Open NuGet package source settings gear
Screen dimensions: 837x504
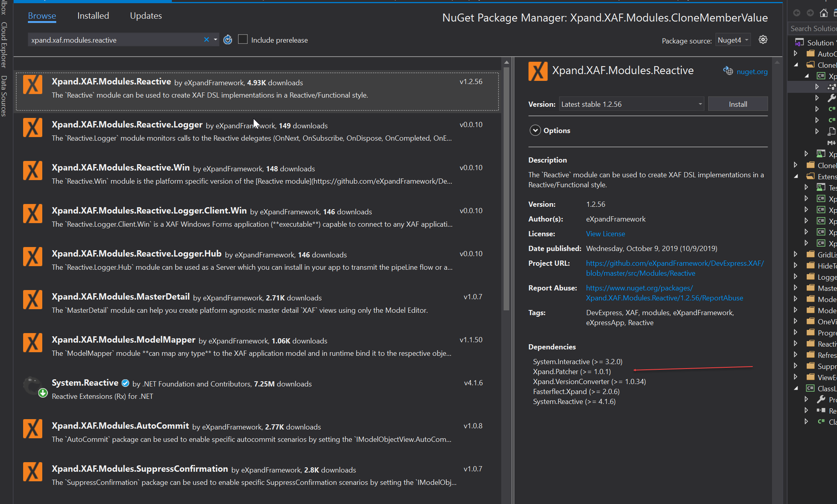click(x=763, y=39)
